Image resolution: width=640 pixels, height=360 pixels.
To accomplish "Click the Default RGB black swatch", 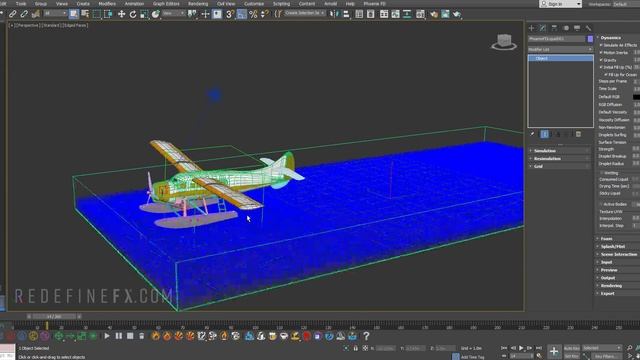I will 636,97.
